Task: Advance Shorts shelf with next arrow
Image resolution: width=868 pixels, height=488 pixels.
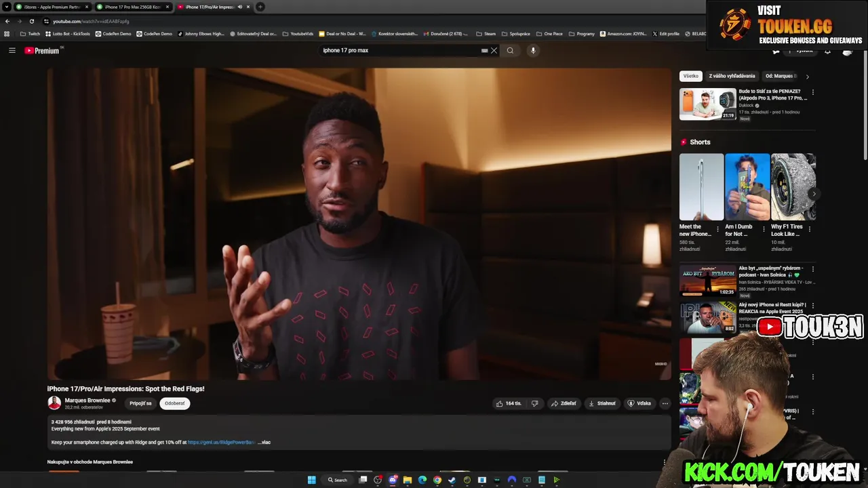Action: click(x=813, y=194)
